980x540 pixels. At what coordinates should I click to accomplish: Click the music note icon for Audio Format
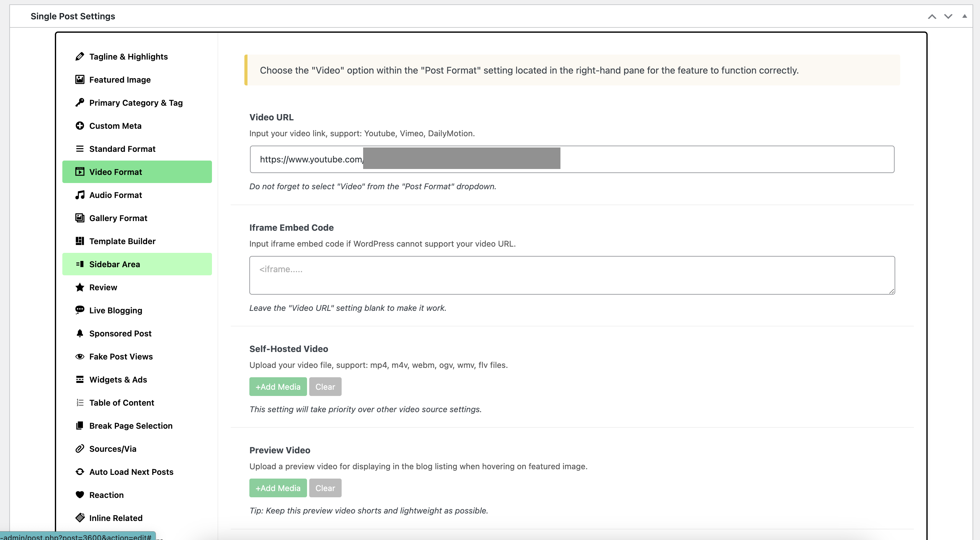(x=79, y=195)
